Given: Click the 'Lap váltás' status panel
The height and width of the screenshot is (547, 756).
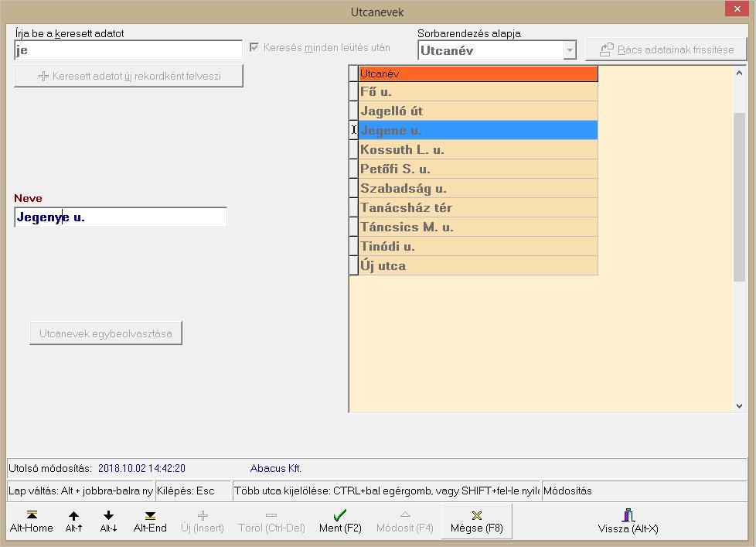Looking at the screenshot, I should [80, 491].
